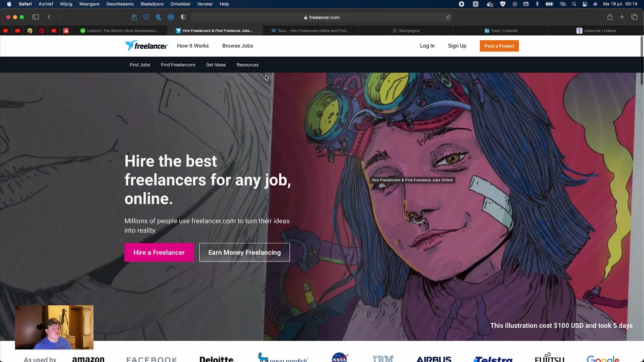The height and width of the screenshot is (362, 644).
Task: Show the tab overview
Action: [634, 17]
